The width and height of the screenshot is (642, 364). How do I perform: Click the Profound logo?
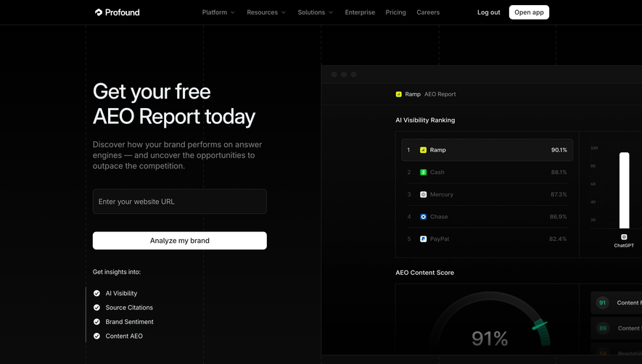click(117, 12)
